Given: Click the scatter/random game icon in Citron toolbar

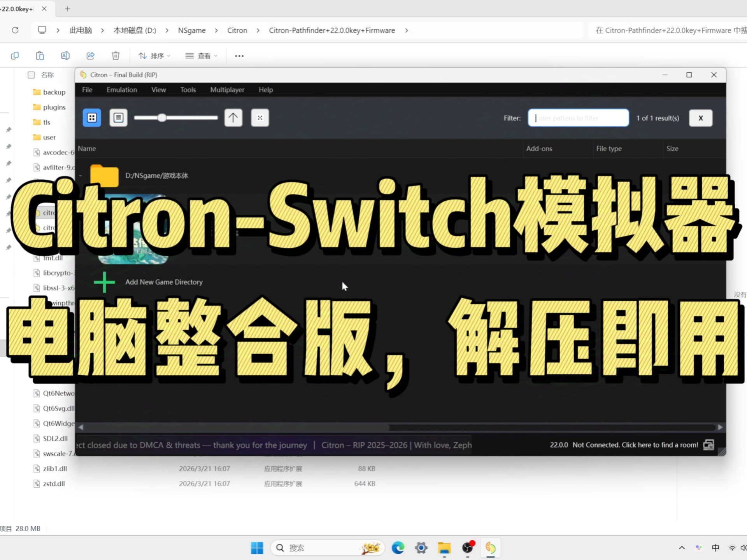Looking at the screenshot, I should (260, 117).
